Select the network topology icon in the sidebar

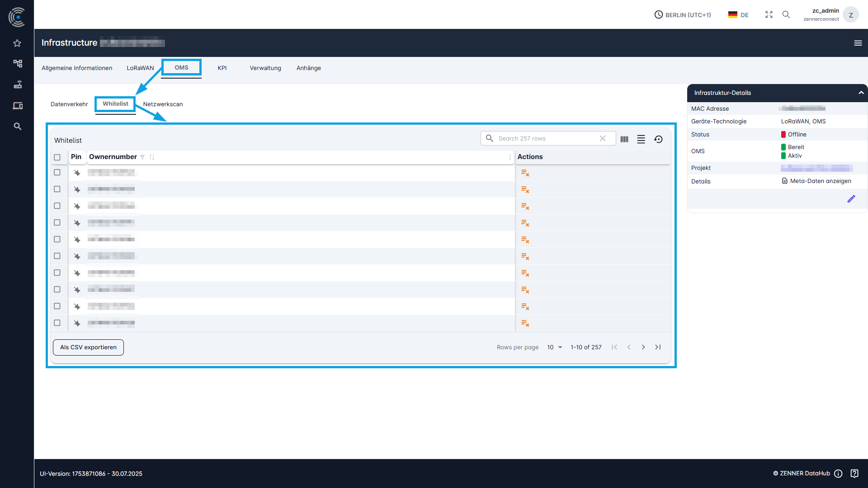tap(17, 64)
